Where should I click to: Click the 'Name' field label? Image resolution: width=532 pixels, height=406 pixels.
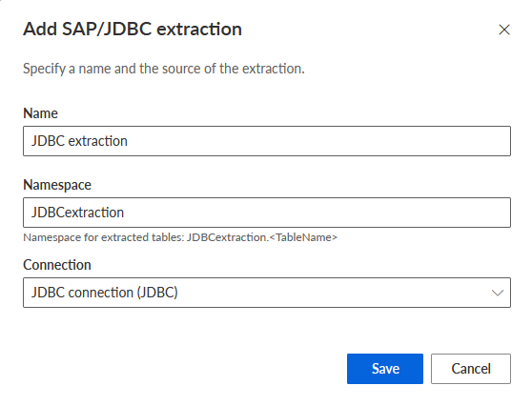(40, 113)
